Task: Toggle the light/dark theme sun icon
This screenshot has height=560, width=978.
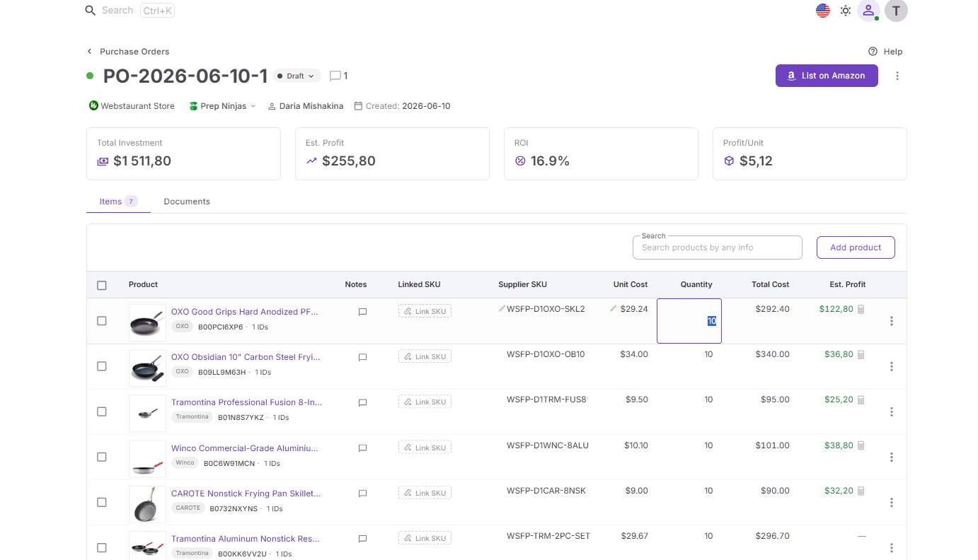Action: pyautogui.click(x=846, y=11)
